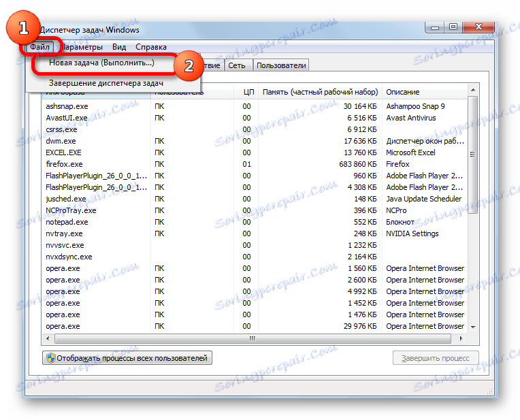Select FlashPlayerPlugin row using 960 КБ
Viewport: 520px width, 420px height.
[x=255, y=176]
